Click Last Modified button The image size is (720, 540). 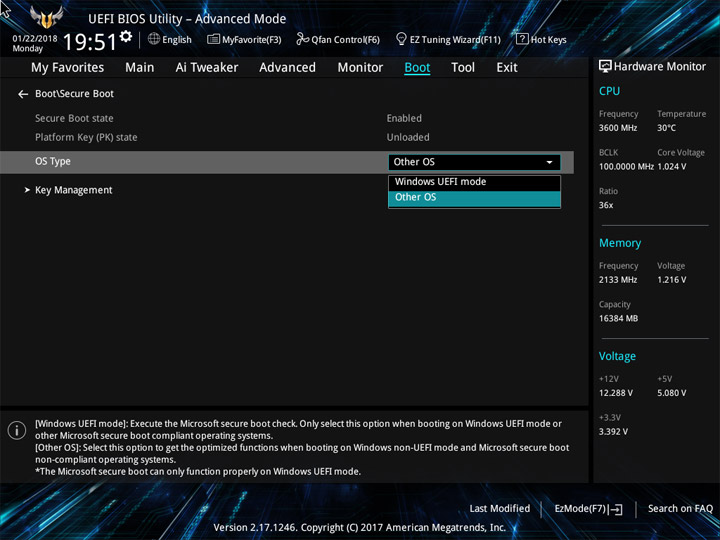[500, 509]
